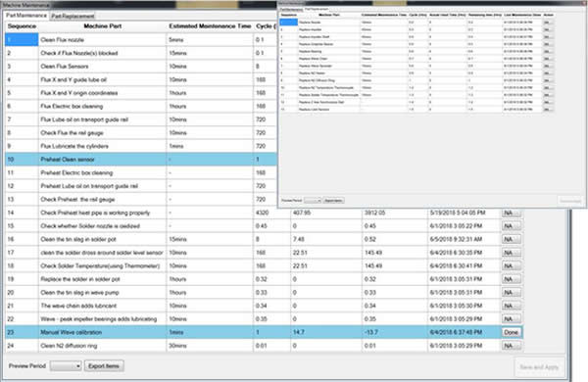
Task: Open the Part Maintenance tab
Action: [x=26, y=16]
